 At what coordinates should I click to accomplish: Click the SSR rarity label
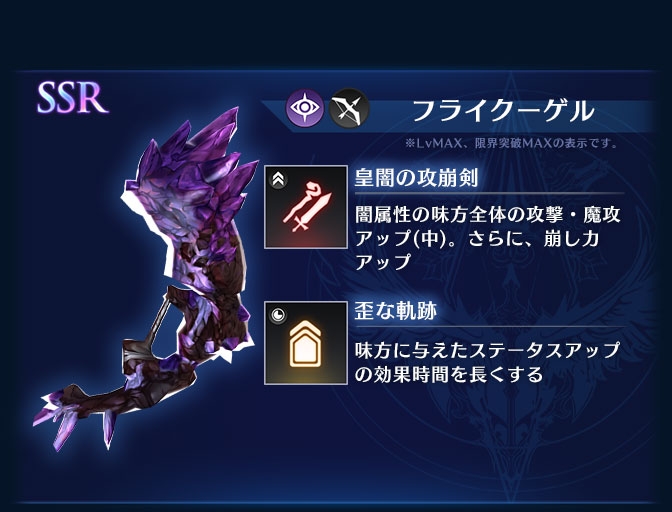point(72,98)
